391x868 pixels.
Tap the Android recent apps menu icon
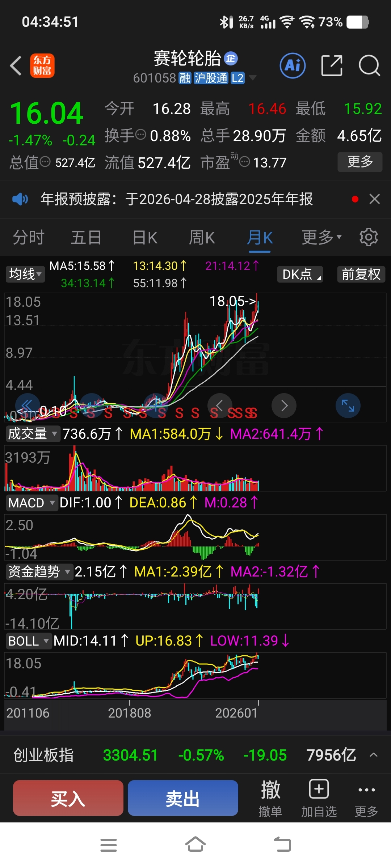[x=108, y=845]
